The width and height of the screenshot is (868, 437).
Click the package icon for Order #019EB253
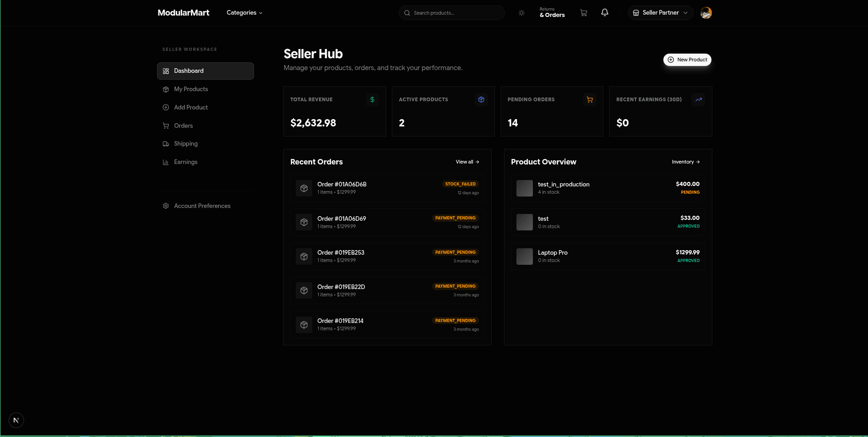point(304,257)
